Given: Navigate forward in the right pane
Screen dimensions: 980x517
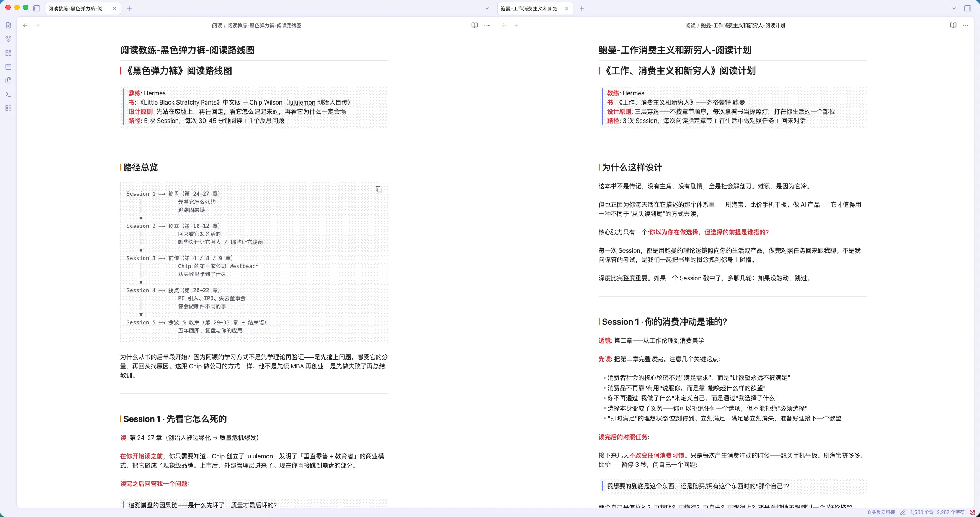Looking at the screenshot, I should coord(516,25).
